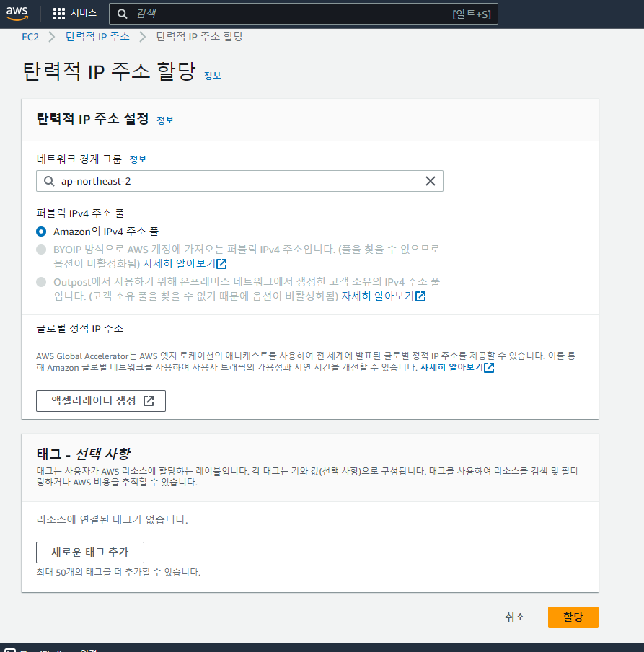The image size is (644, 652).
Task: Open 정보 link next to page title
Action: coord(212,76)
